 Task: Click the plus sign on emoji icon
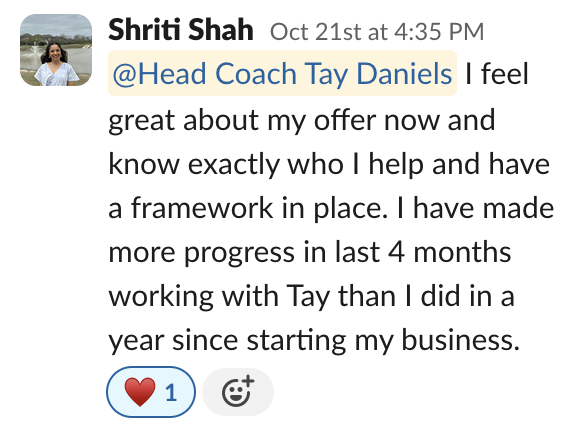pos(248,381)
